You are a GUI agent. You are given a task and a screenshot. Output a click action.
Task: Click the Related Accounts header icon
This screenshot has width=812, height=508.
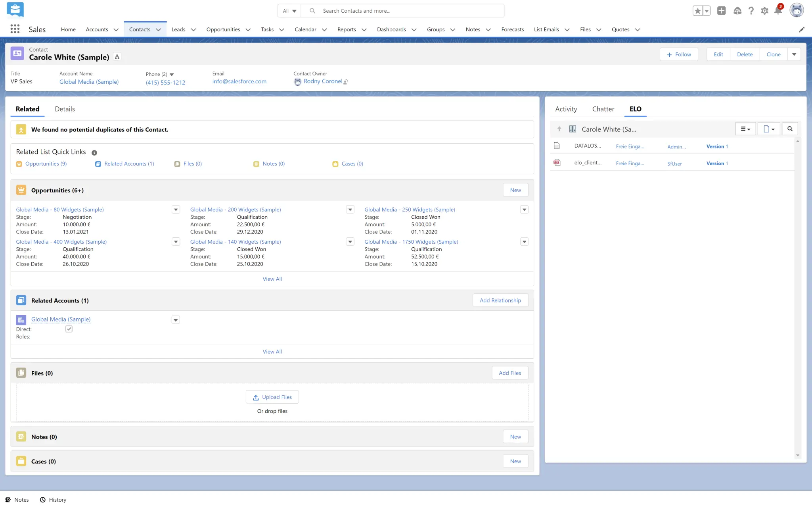[21, 300]
